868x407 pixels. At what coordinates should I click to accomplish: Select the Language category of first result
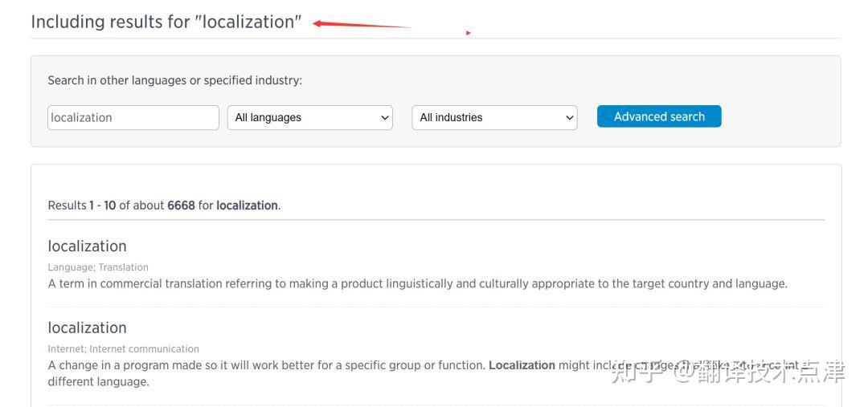pos(71,267)
